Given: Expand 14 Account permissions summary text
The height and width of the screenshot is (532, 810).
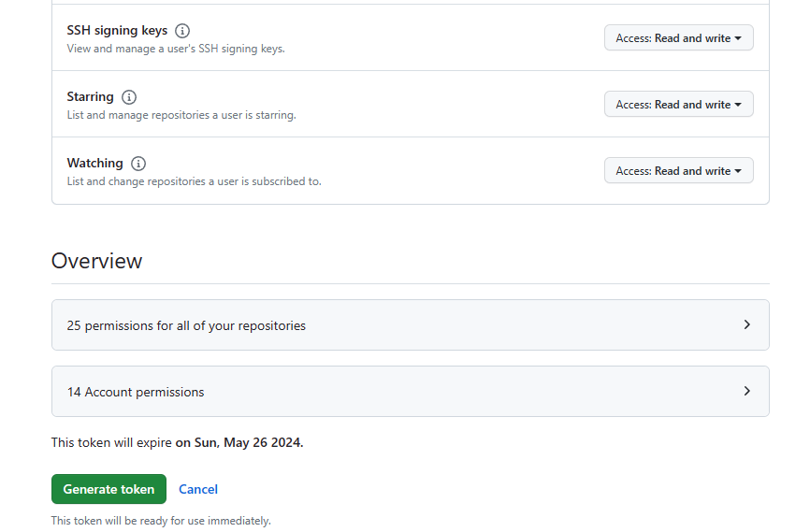Looking at the screenshot, I should 136,392.
